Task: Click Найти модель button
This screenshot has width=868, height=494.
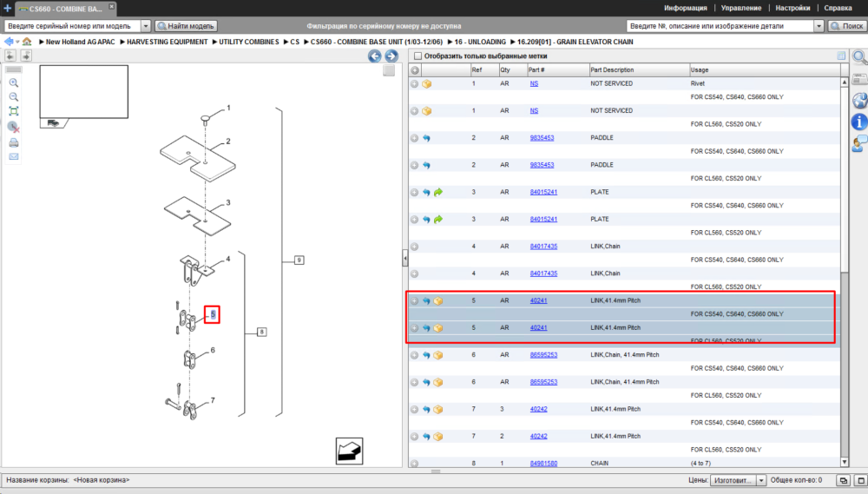Action: 186,26
